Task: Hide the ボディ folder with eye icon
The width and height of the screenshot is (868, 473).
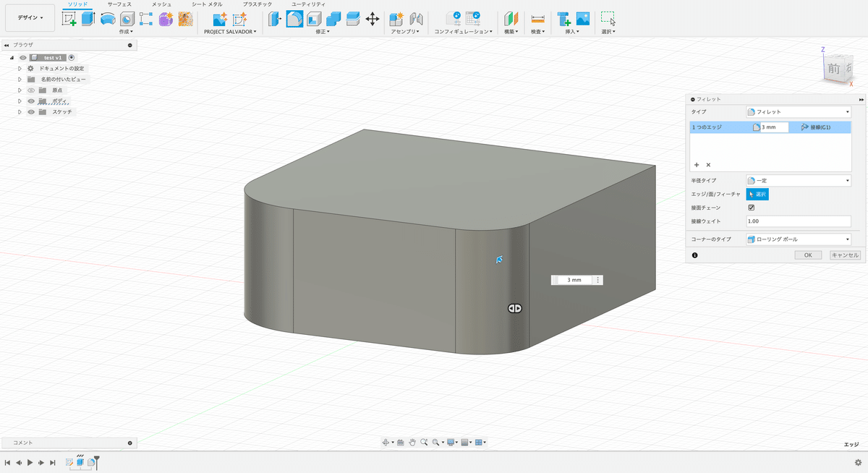Action: coord(31,101)
